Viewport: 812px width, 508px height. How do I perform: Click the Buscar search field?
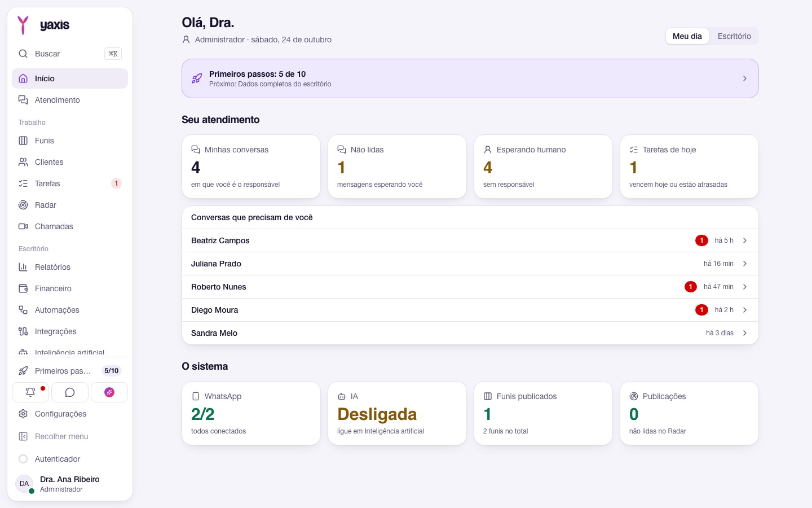click(70, 54)
